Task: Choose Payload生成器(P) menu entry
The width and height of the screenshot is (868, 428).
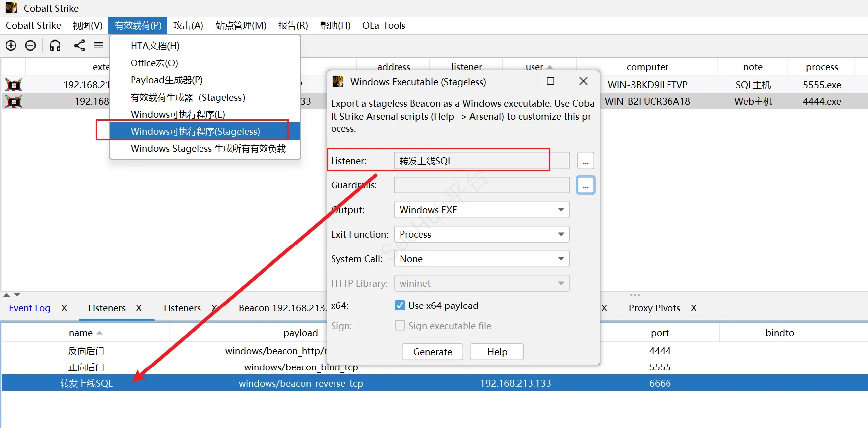Action: (205, 80)
